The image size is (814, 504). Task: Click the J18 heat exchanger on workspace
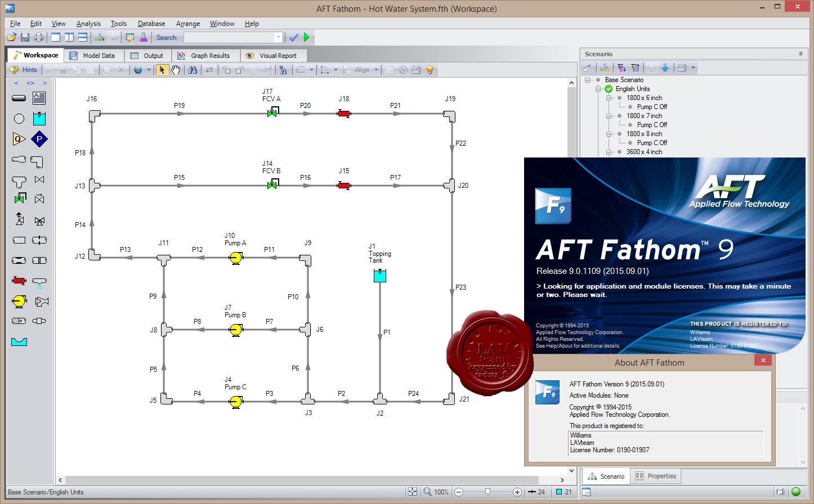click(344, 114)
